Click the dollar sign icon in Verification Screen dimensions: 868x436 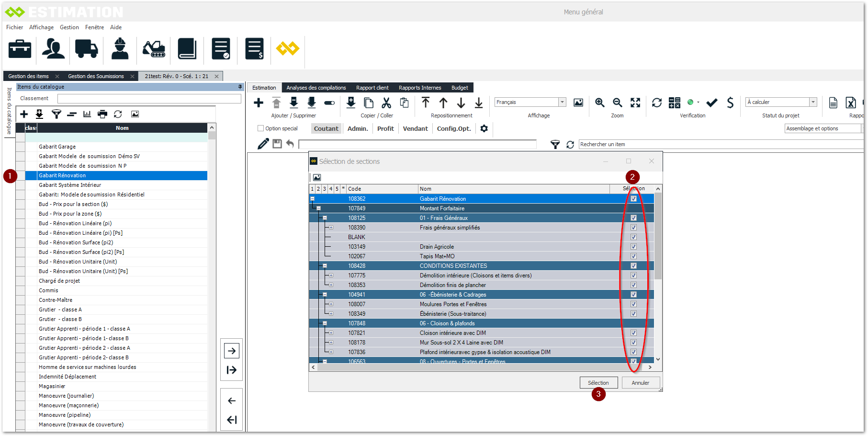[730, 103]
